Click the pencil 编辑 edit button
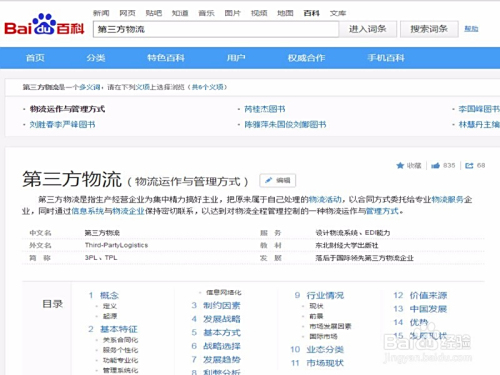This screenshot has width=500, height=375. click(x=278, y=181)
